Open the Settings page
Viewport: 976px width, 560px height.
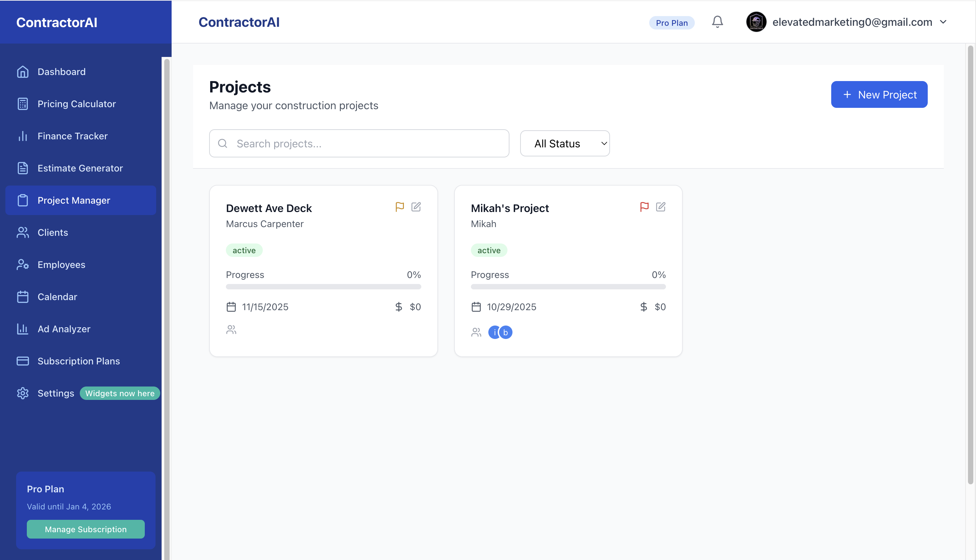tap(55, 393)
